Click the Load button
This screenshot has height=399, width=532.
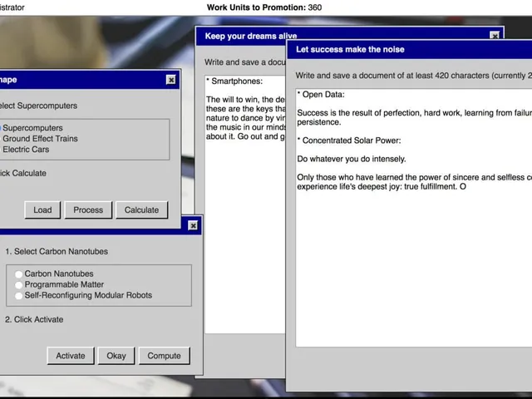42,210
